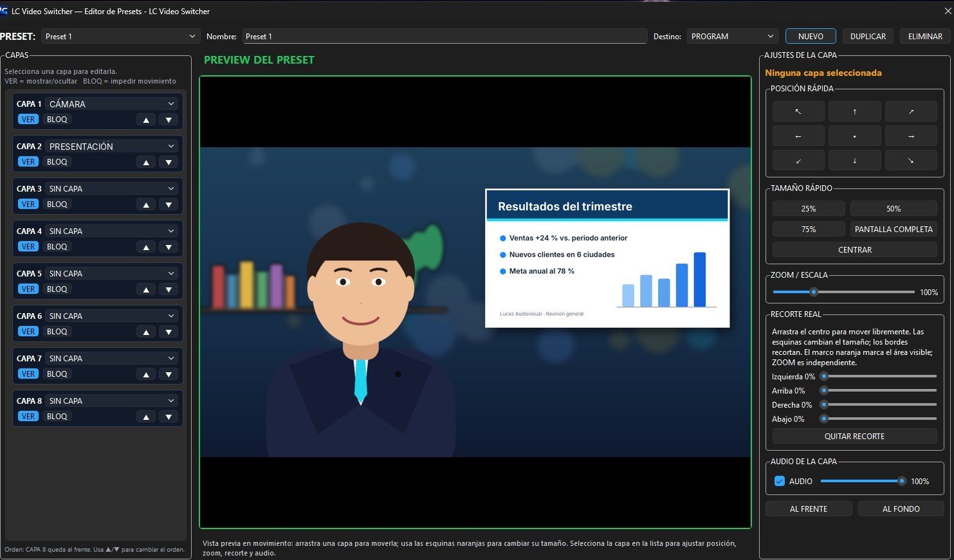This screenshot has width=954, height=560.
Task: Open the PRESET selector dropdown
Action: pyautogui.click(x=120, y=37)
